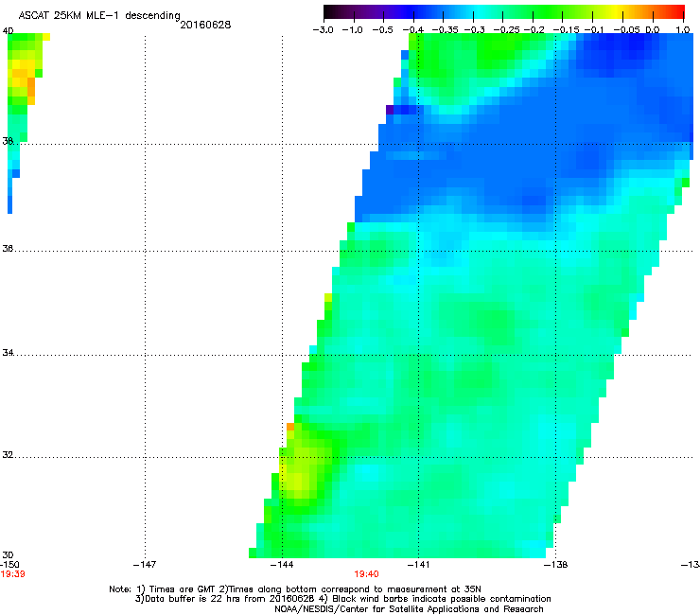Select the longitude label "-141"

pos(419,565)
